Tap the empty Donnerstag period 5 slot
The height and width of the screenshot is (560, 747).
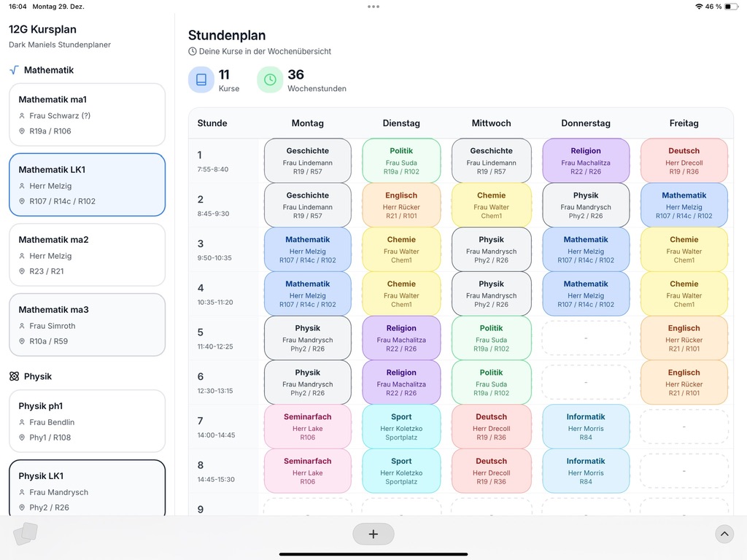586,338
